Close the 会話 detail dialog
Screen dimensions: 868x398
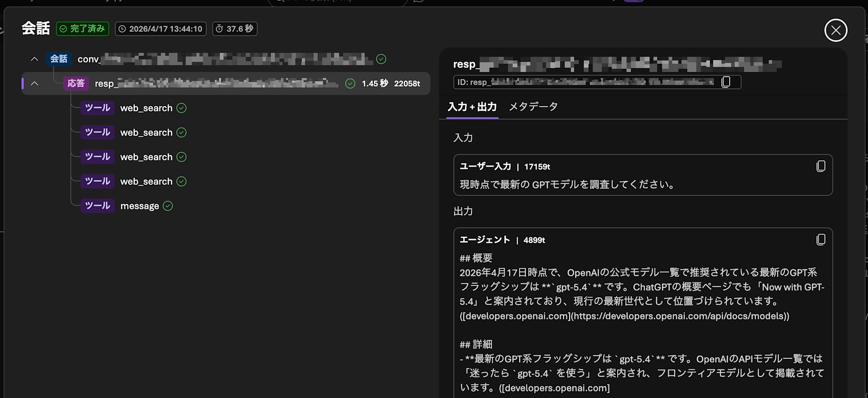836,30
